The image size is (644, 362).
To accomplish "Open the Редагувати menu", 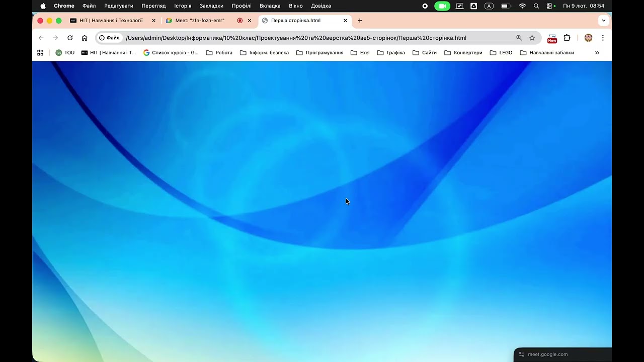I will [119, 6].
